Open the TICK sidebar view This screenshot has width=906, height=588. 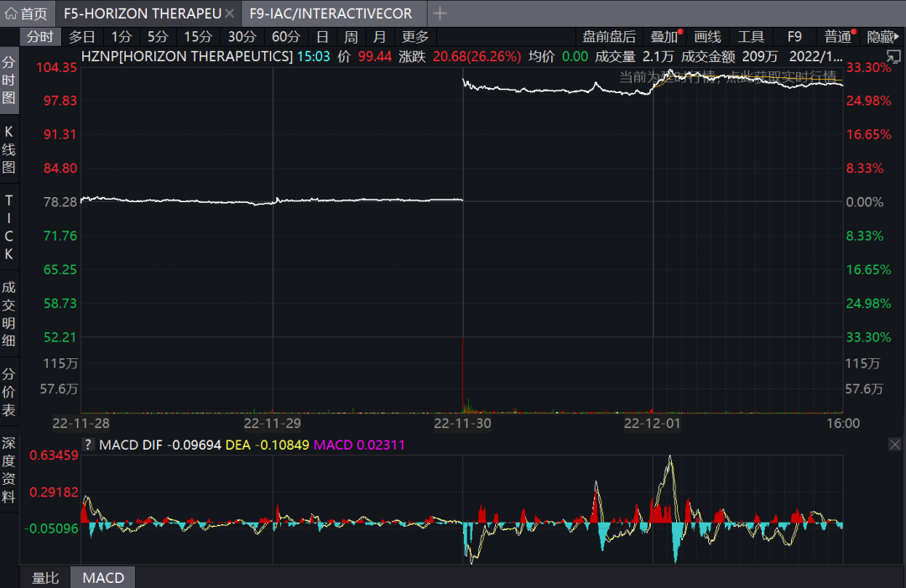(x=9, y=226)
